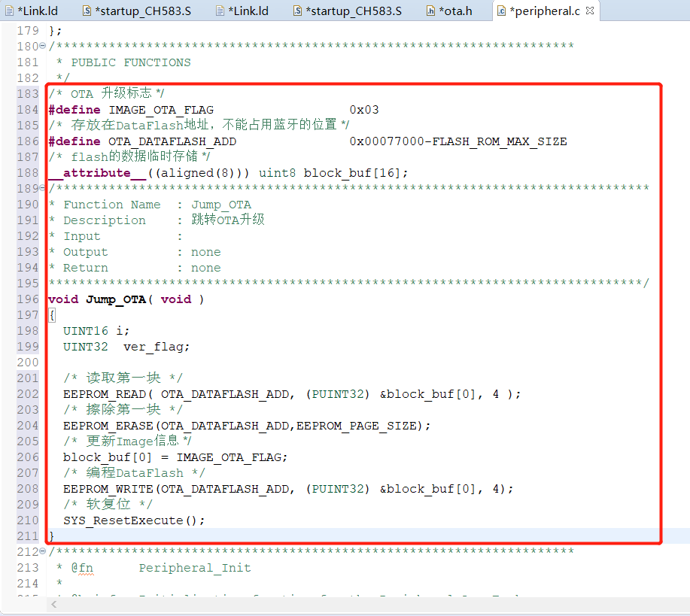Click the left arrow of horizontal scrollbar
690x616 pixels.
coord(53,604)
